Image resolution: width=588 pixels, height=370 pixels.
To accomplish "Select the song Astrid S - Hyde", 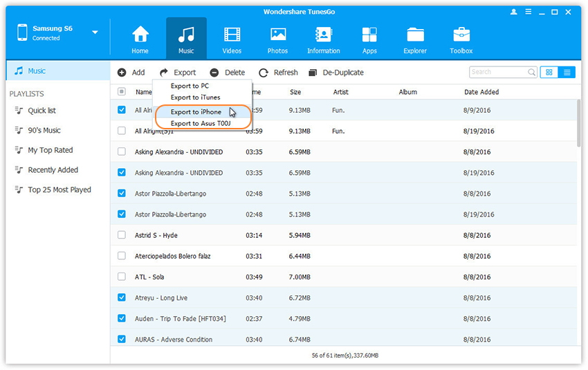I will pos(156,235).
